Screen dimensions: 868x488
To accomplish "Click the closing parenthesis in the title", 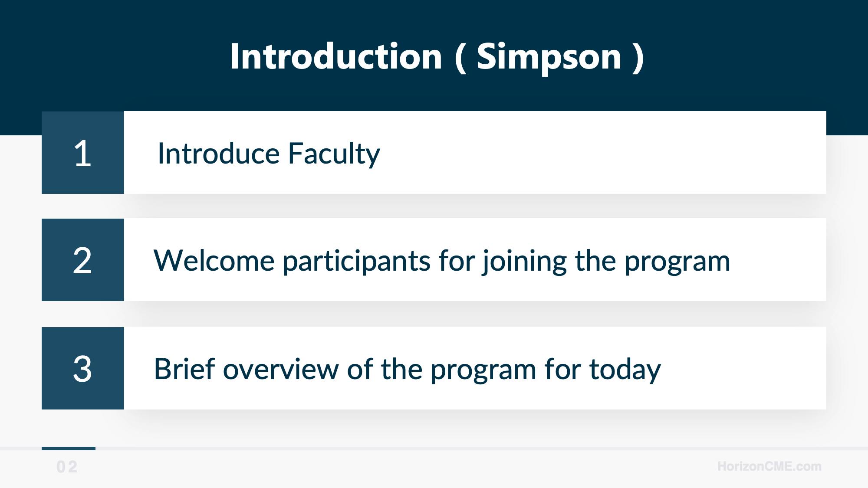I will (638, 57).
